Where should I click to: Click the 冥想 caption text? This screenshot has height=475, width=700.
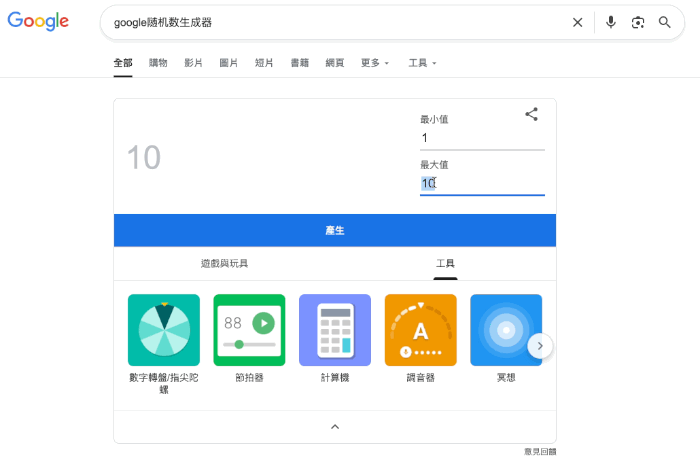(506, 378)
